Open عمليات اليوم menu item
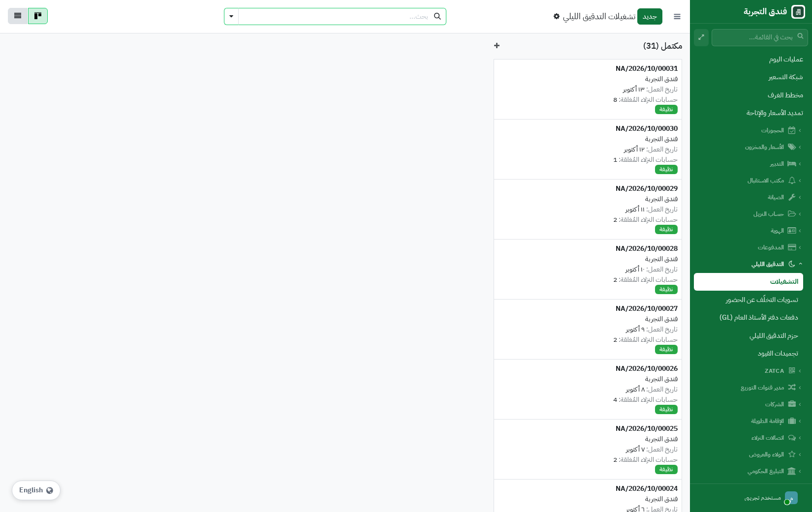 click(786, 60)
